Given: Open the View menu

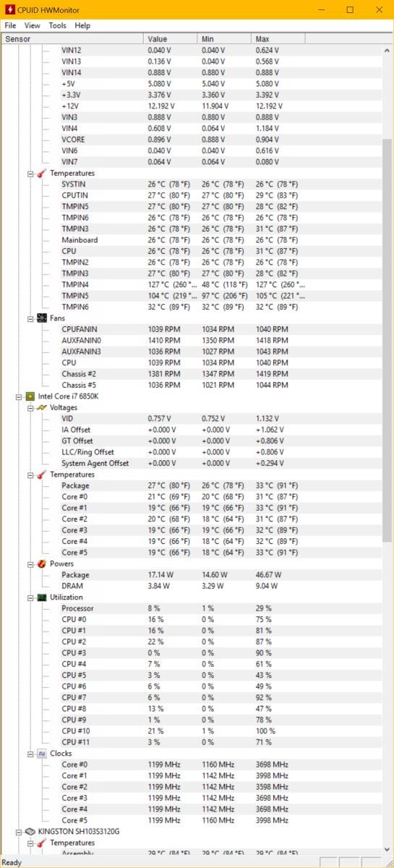Looking at the screenshot, I should click(x=32, y=25).
